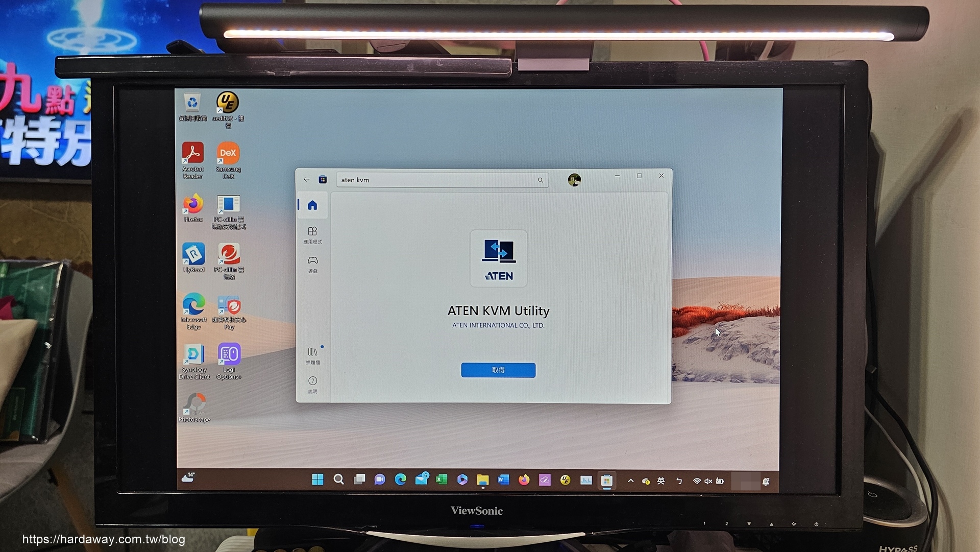Expand hidden system tray icons chevron
The image size is (980, 552).
(631, 481)
